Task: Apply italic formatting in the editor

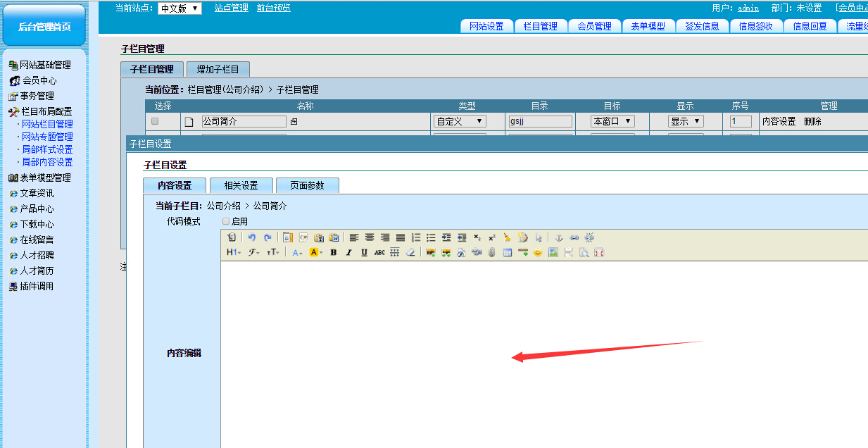Action: [x=348, y=252]
